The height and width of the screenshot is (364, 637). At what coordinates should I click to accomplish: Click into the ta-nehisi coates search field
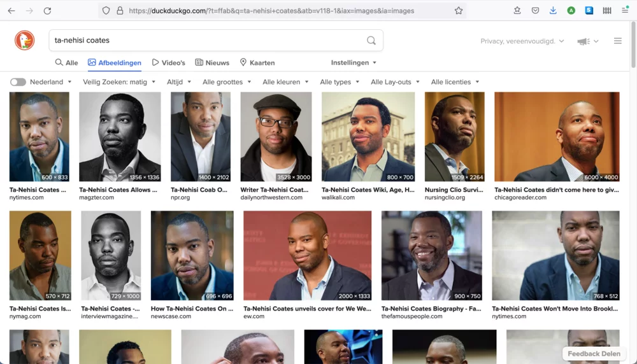204,40
